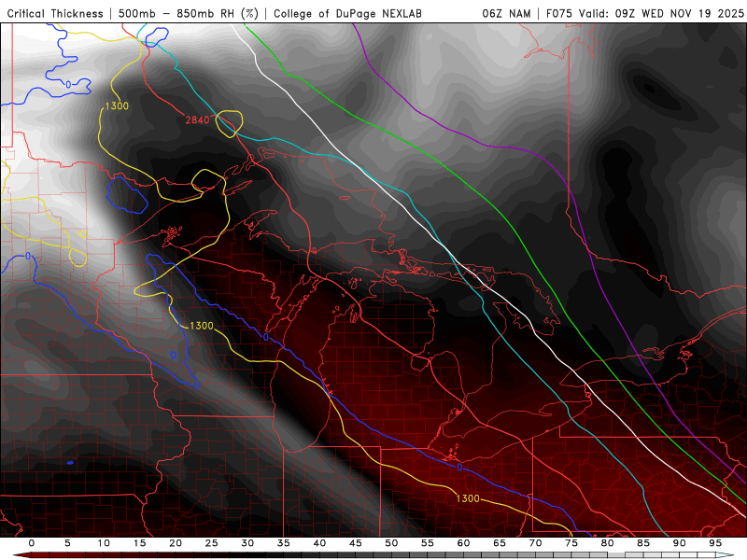Image resolution: width=747 pixels, height=560 pixels.
Task: Click the colorbar "80" tick label
Action: tap(607, 543)
